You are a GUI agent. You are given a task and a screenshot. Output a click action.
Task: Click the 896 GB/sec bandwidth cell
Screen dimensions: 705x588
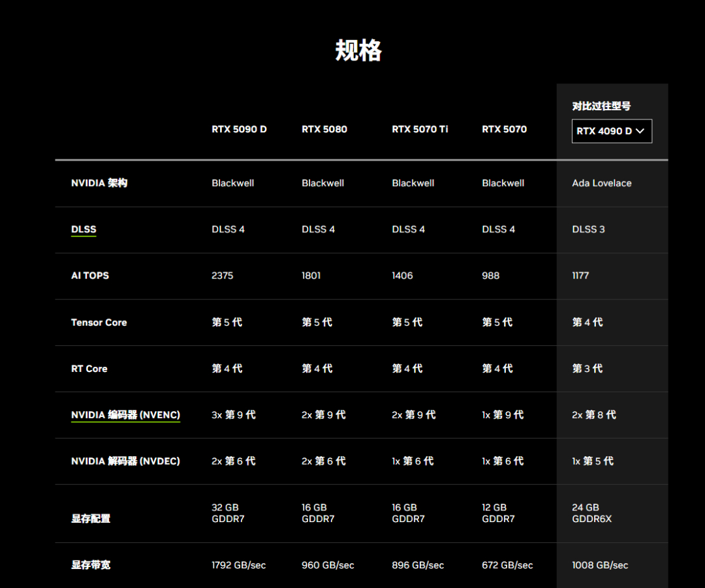(x=418, y=565)
